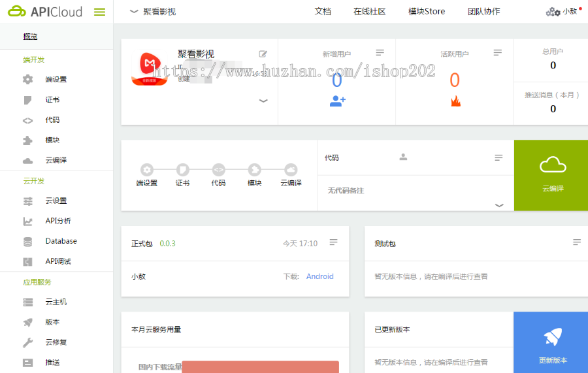
Task: Open the 模块Store top menu
Action: click(x=427, y=12)
